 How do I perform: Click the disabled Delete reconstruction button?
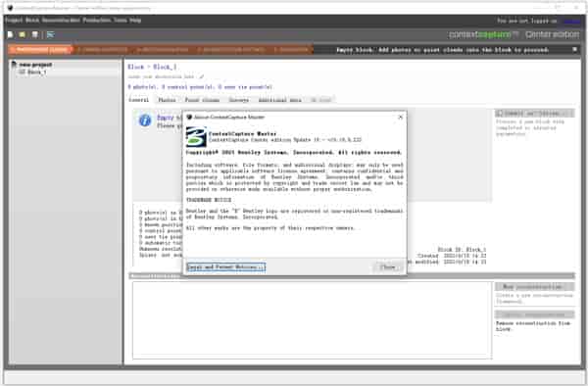(534, 314)
